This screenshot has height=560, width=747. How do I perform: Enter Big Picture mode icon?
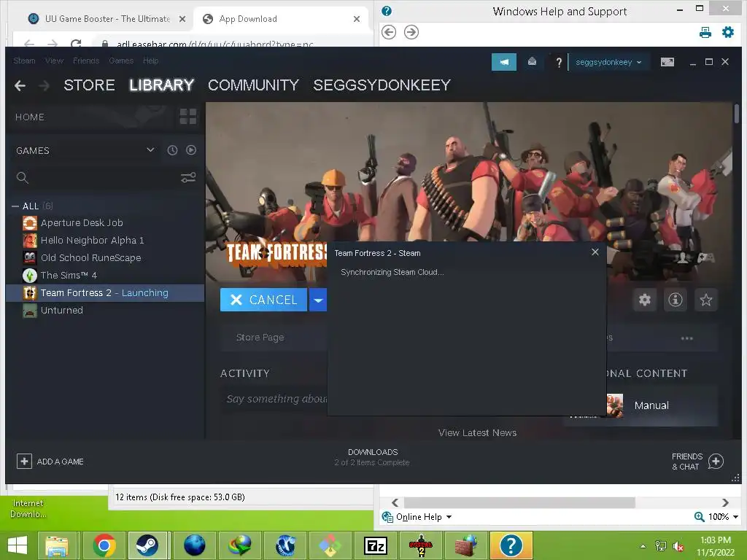(667, 62)
